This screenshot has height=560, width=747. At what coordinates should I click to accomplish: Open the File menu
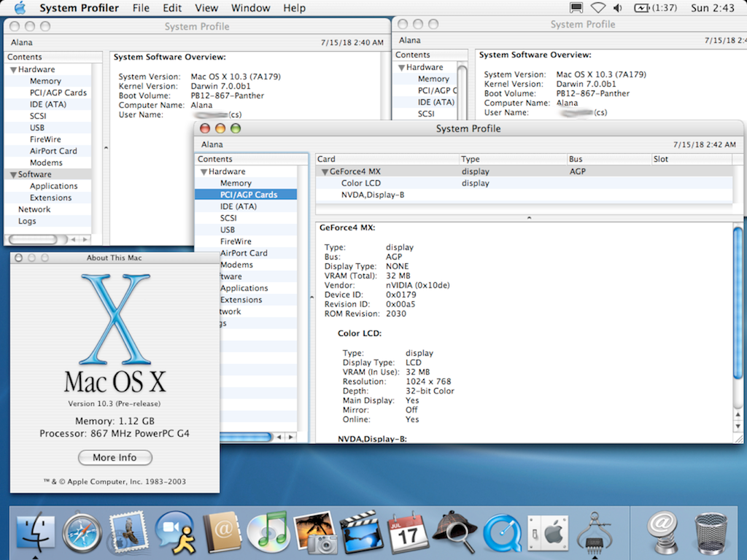tap(141, 8)
